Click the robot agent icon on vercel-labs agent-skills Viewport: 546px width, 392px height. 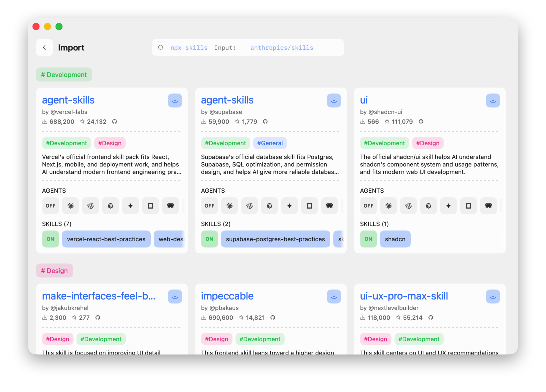[170, 206]
